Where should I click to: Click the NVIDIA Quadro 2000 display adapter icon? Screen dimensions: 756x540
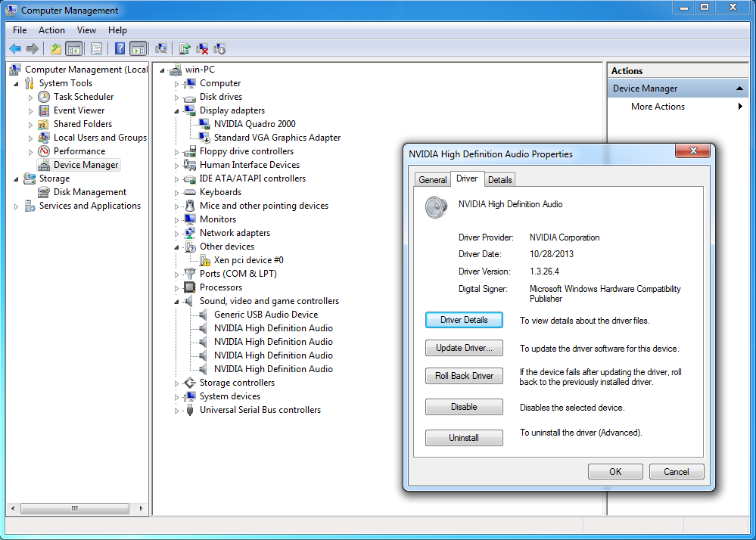[204, 124]
